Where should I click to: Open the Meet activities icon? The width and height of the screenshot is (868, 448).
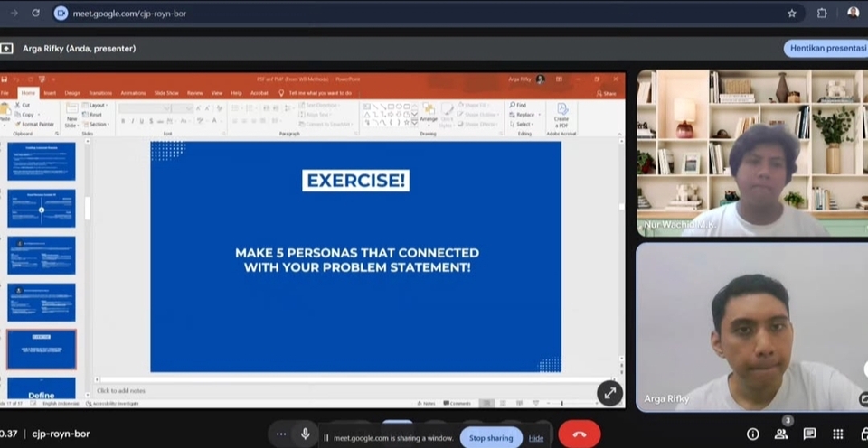click(838, 434)
